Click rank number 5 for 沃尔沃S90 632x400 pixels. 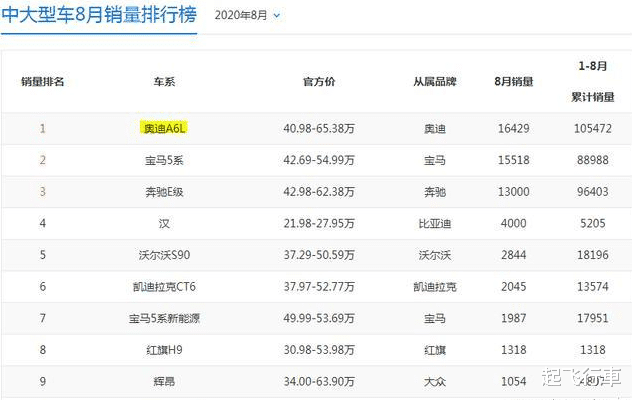tap(42, 255)
